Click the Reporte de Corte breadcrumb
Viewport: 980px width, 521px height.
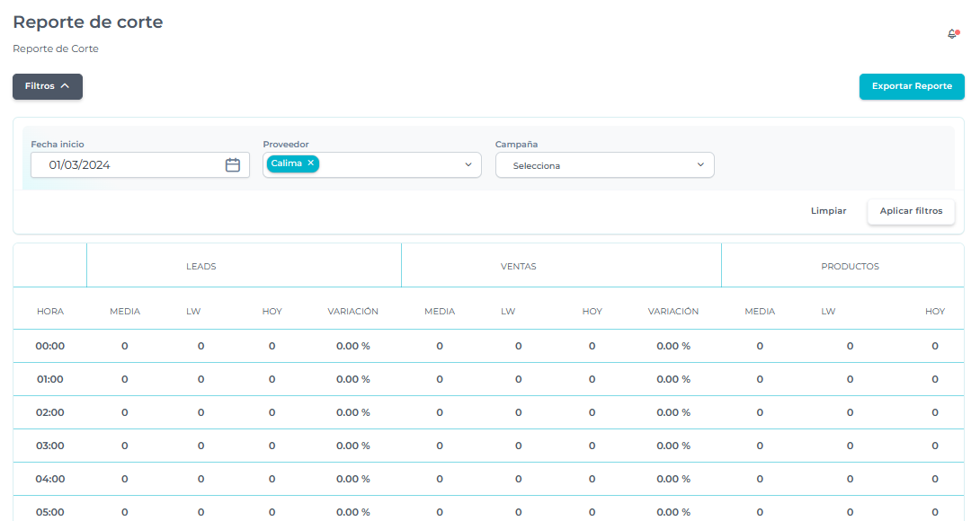(56, 49)
